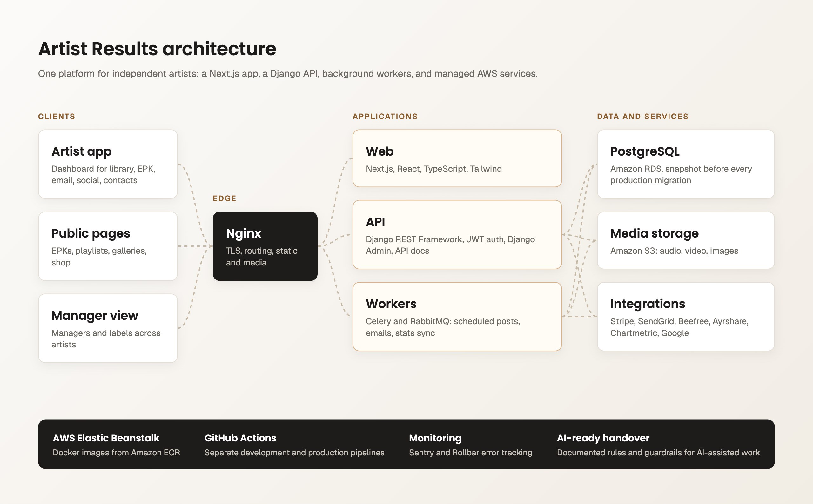Click 'Sentry and Rollbar error tracking' text
Screen dimensions: 813x504
pos(470,452)
